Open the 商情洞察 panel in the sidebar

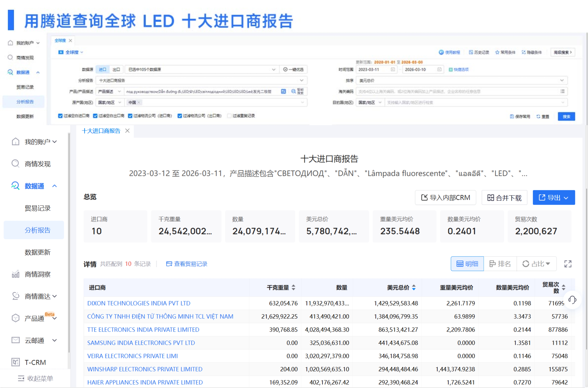tap(37, 274)
